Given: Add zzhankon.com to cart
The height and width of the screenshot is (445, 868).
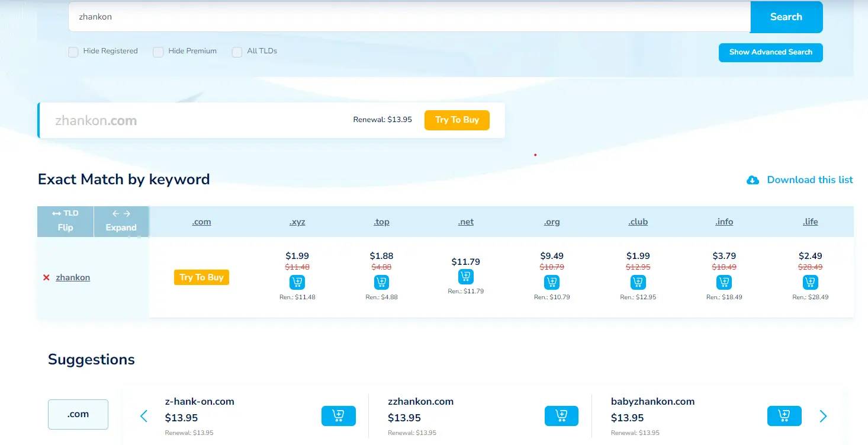Looking at the screenshot, I should tap(561, 416).
